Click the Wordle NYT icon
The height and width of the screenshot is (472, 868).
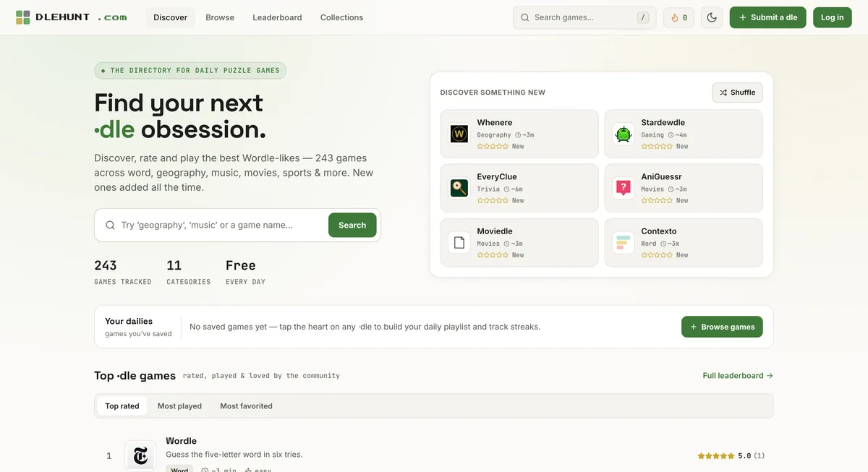coord(140,455)
